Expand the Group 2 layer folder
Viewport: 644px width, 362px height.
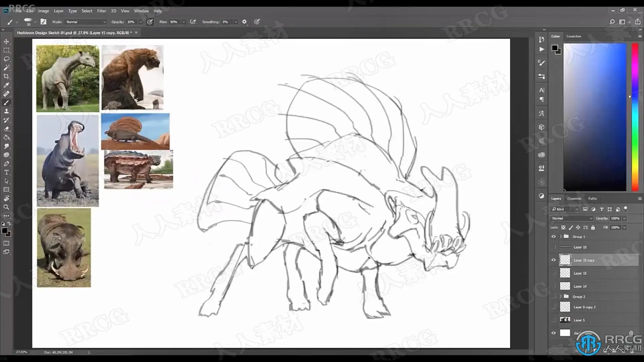coord(560,297)
